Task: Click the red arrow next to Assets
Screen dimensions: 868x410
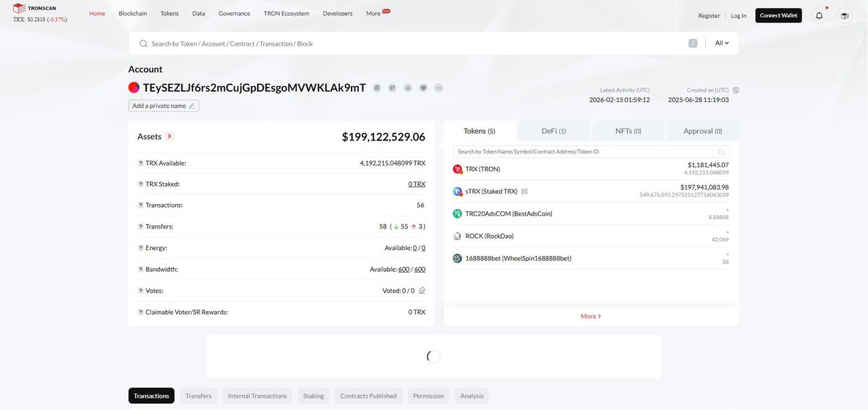Action: 169,136
